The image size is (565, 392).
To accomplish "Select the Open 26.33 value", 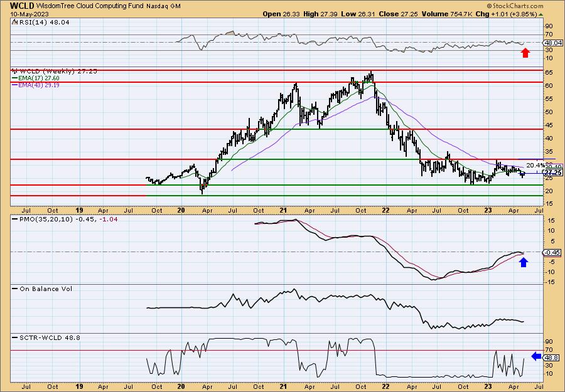I will 281,14.
